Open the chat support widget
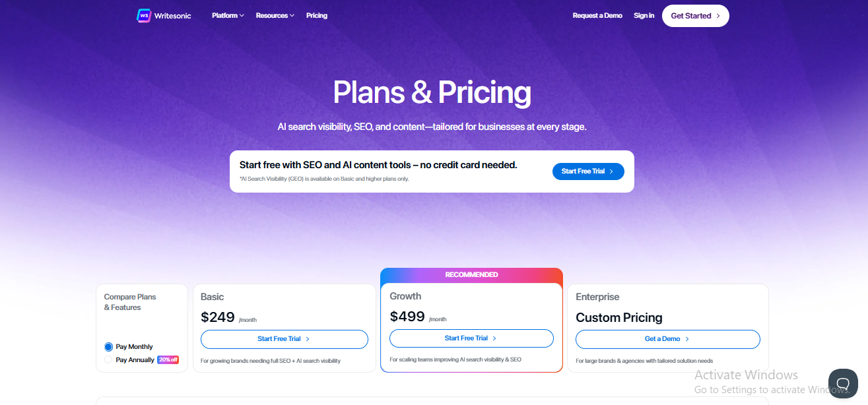868x405 pixels. (x=843, y=383)
